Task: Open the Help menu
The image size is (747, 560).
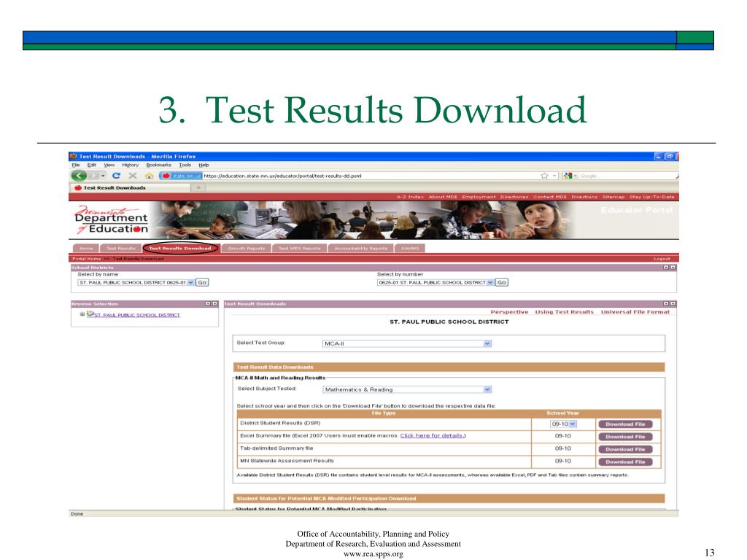Action: [204, 166]
